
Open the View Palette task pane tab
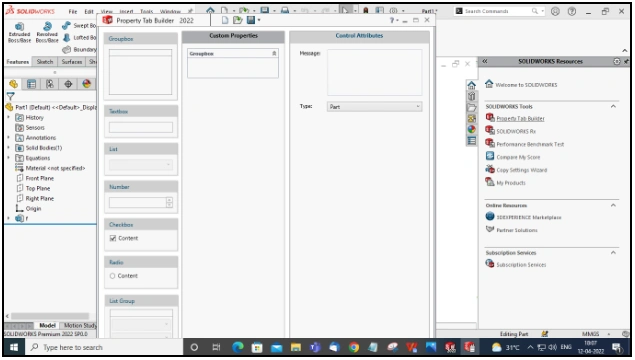click(471, 119)
